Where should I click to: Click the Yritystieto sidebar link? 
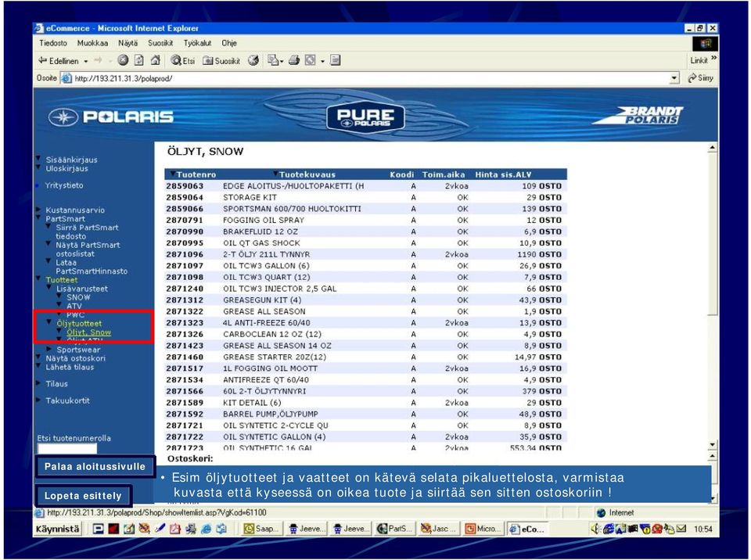(x=64, y=185)
